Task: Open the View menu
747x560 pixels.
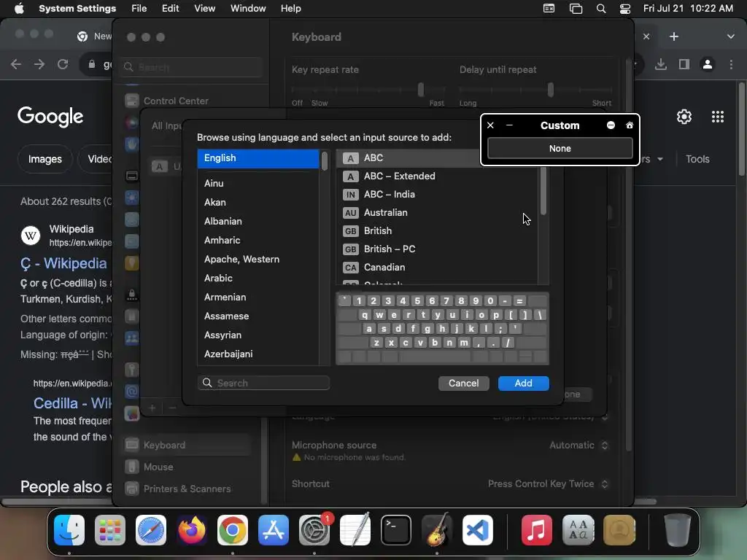Action: point(204,9)
